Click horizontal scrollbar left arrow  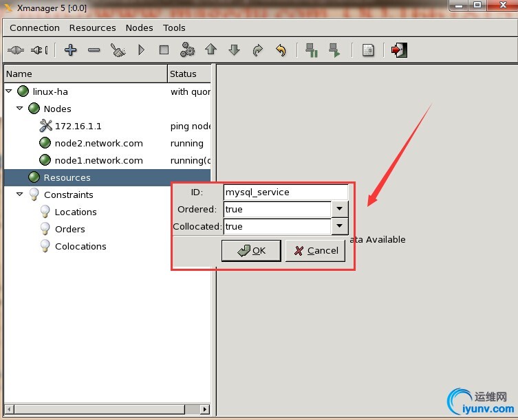tap(9, 410)
